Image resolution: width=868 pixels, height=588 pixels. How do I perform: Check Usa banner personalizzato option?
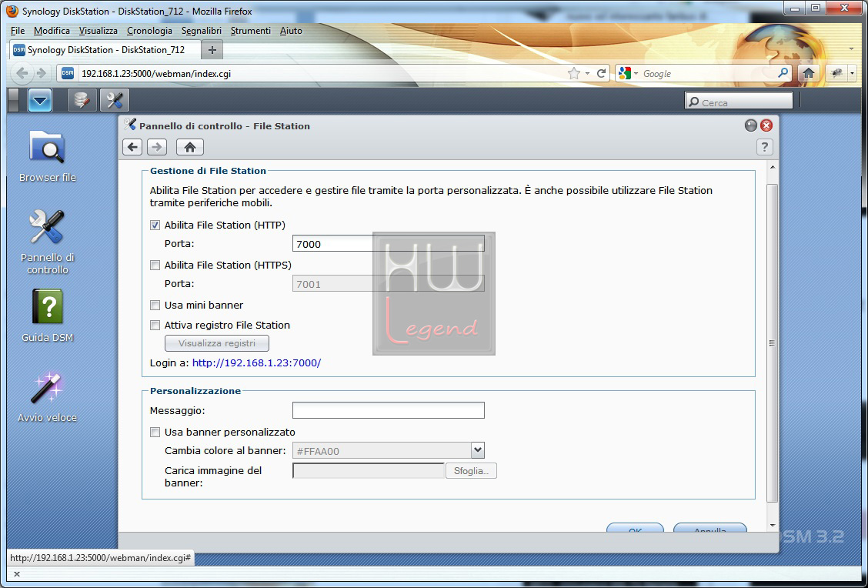click(x=155, y=432)
